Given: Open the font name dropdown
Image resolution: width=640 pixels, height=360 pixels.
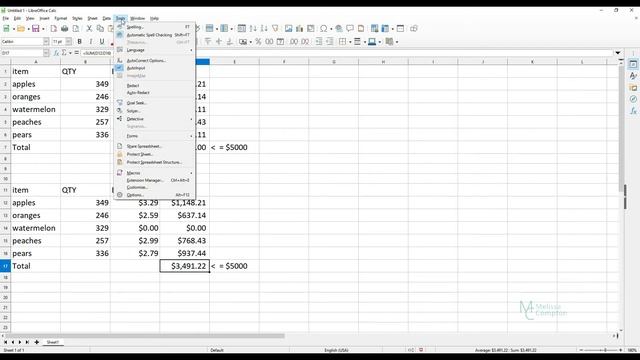Looking at the screenshot, I should pyautogui.click(x=46, y=42).
